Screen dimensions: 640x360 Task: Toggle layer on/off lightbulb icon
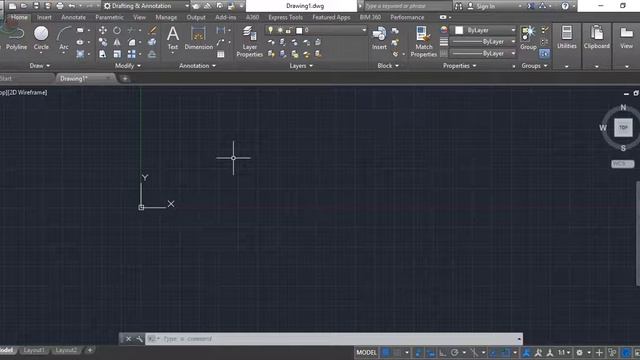coord(270,30)
